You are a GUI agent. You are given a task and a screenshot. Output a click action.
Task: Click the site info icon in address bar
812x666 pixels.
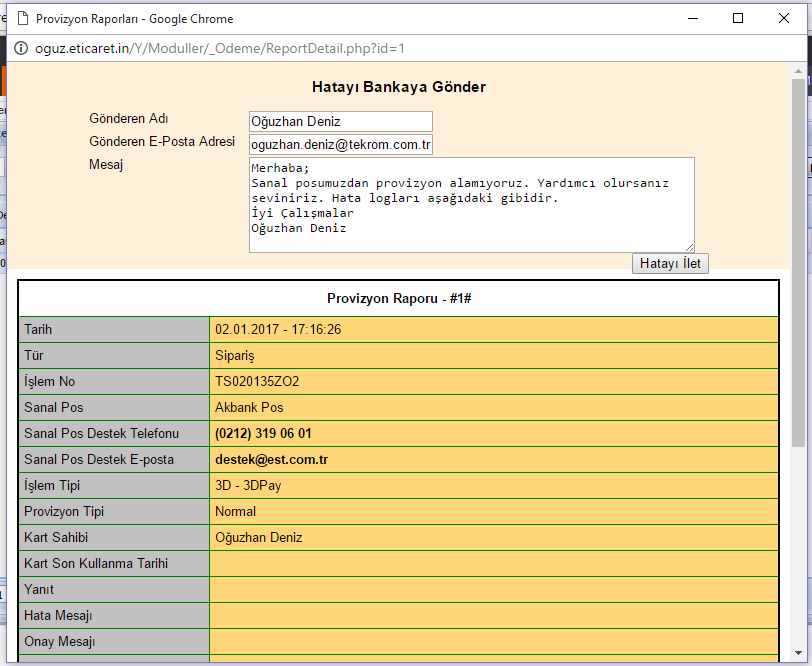tap(21, 49)
